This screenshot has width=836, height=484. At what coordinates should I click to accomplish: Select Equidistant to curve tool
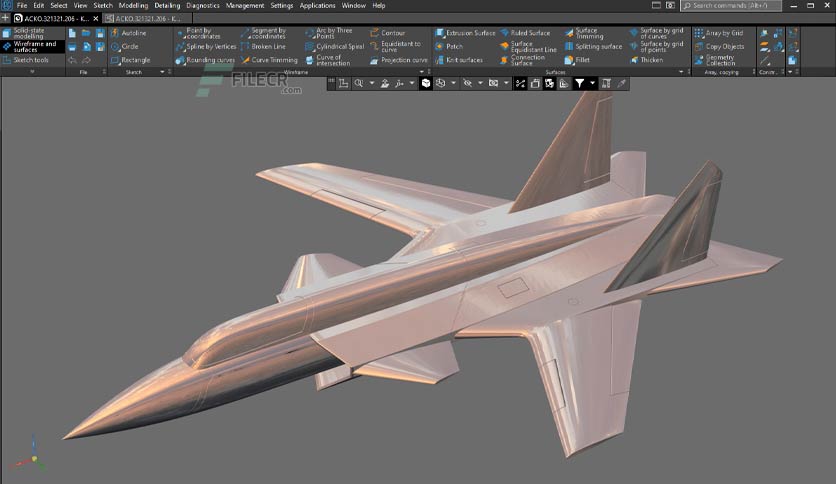point(396,46)
